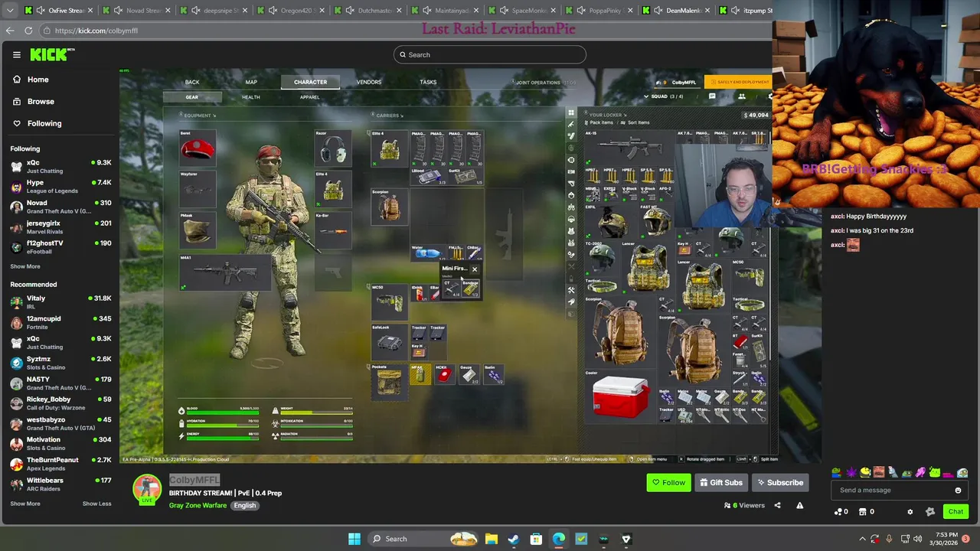This screenshot has width=980, height=551.
Task: Report stream via warning triangle icon
Action: click(x=799, y=505)
